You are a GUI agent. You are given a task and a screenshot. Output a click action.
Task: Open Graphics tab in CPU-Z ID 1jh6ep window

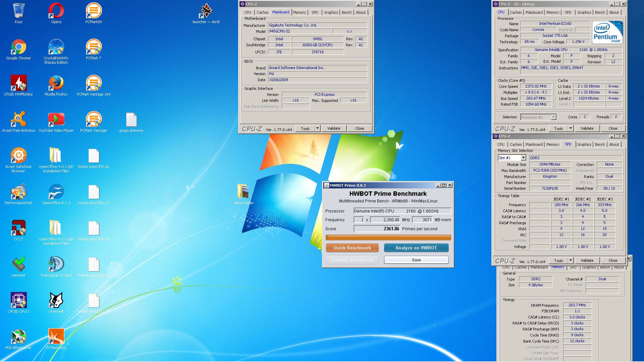coord(584,12)
